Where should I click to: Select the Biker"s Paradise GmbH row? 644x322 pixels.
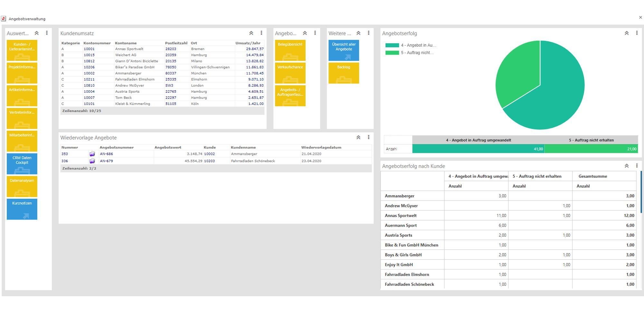point(163,67)
